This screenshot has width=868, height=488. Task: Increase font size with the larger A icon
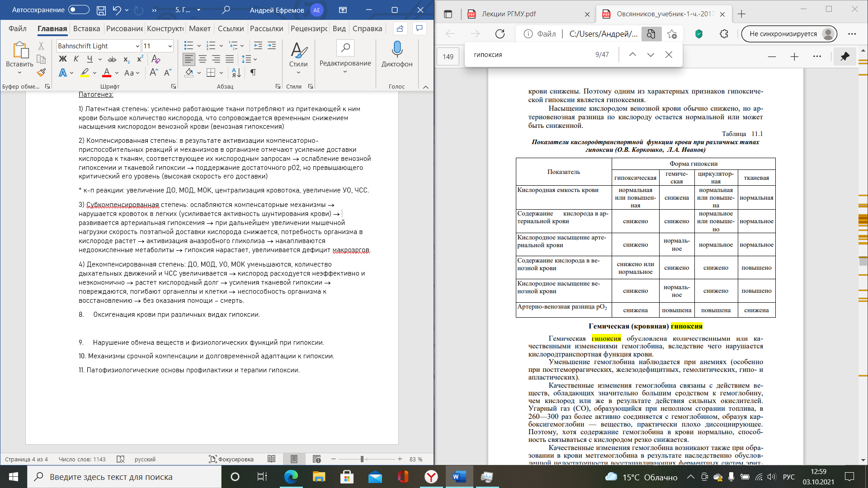(154, 72)
